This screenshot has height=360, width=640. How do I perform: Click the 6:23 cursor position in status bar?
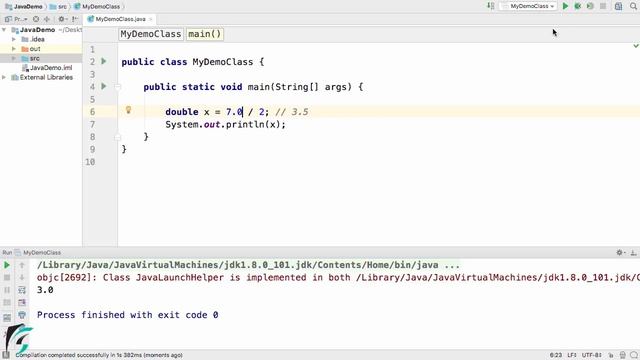pyautogui.click(x=556, y=355)
